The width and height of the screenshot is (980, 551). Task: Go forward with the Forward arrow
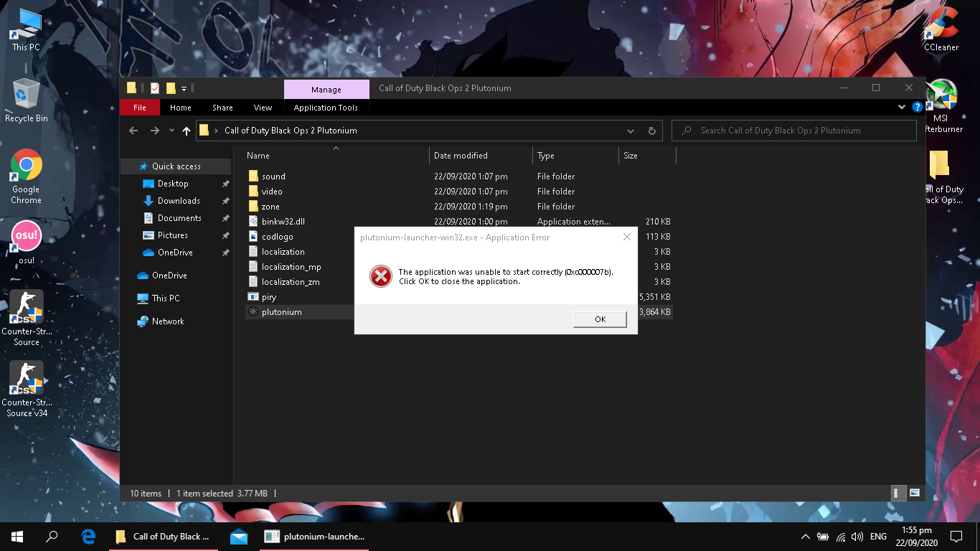(155, 131)
